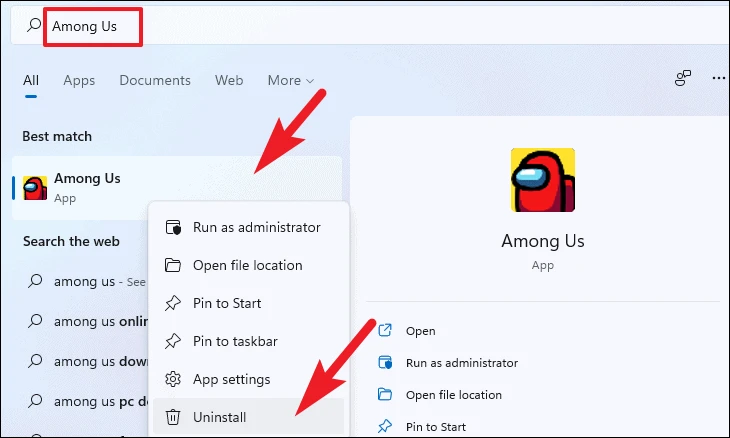
Task: Click the pin icon beside Pin to Start in the context menu
Action: pos(173,303)
